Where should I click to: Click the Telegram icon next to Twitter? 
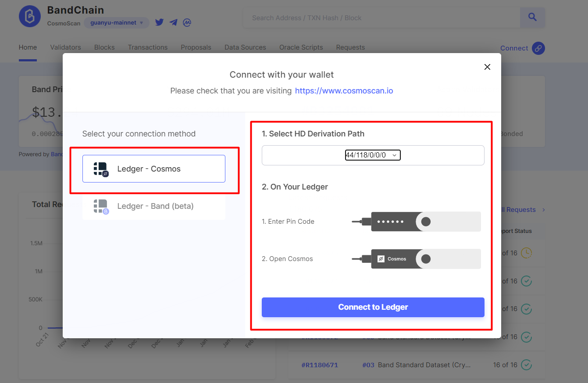pos(173,22)
